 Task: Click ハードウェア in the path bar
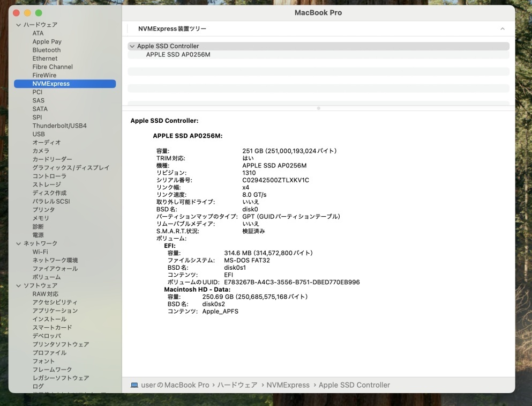click(237, 385)
